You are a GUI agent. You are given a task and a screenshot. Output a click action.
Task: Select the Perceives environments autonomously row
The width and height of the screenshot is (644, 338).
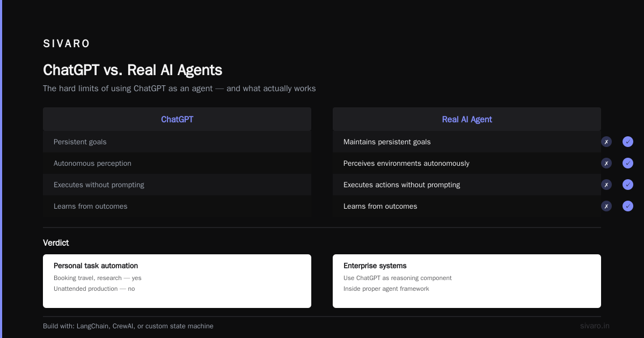467,163
